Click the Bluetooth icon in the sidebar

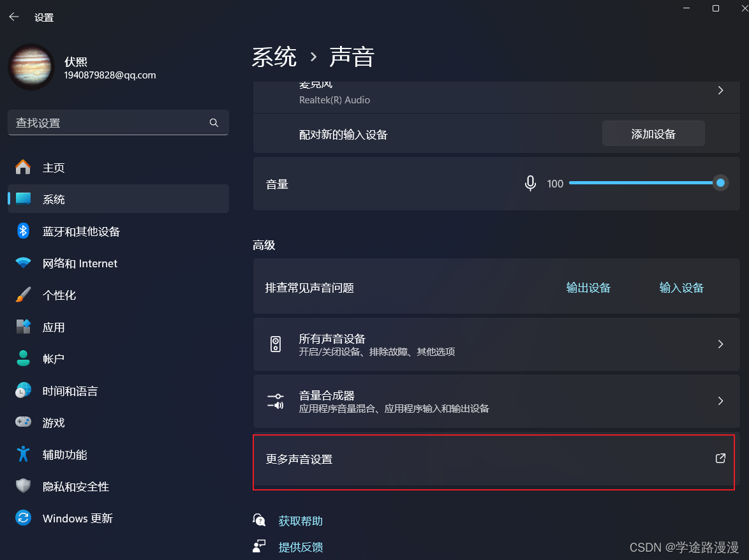(23, 231)
